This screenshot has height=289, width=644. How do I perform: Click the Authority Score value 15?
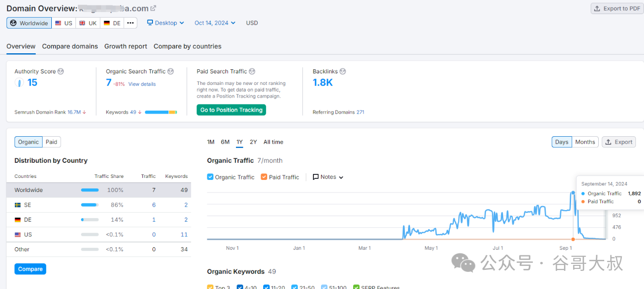pyautogui.click(x=32, y=82)
